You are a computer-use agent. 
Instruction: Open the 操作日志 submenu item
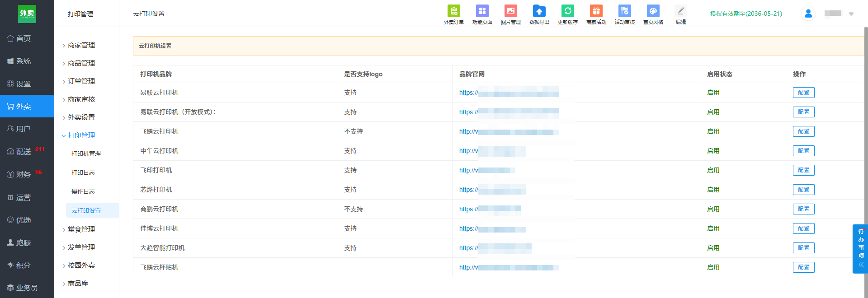pyautogui.click(x=83, y=191)
